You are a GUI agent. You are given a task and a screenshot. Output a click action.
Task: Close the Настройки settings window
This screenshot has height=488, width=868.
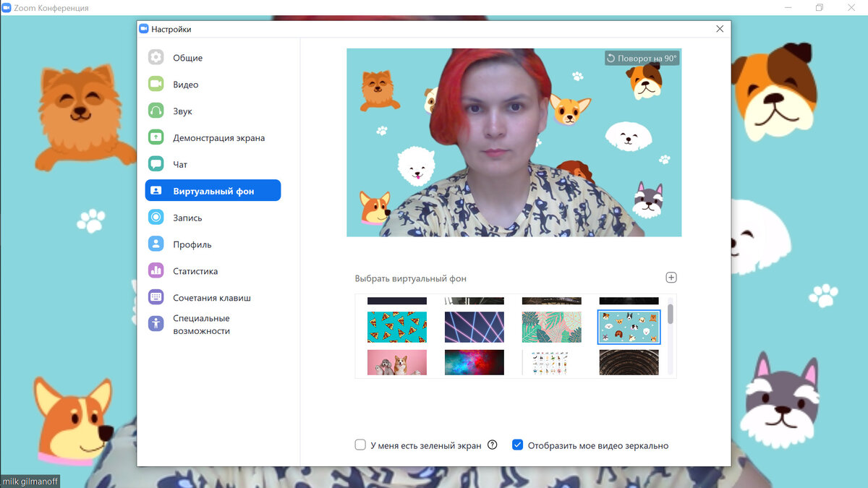tap(720, 29)
